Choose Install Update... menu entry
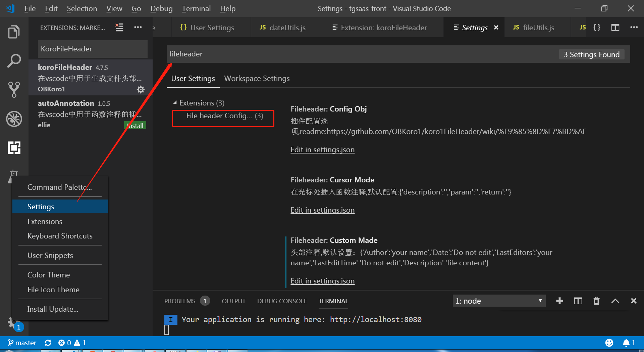 coord(60,309)
